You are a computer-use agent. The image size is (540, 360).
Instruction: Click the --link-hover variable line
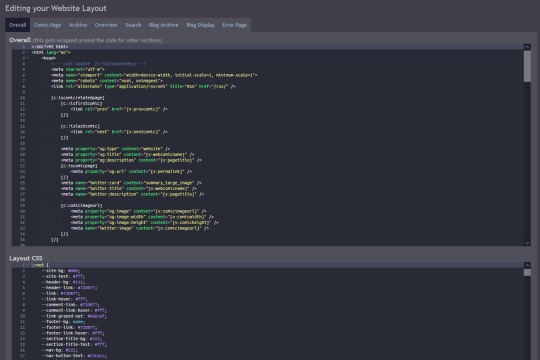[x=64, y=299]
